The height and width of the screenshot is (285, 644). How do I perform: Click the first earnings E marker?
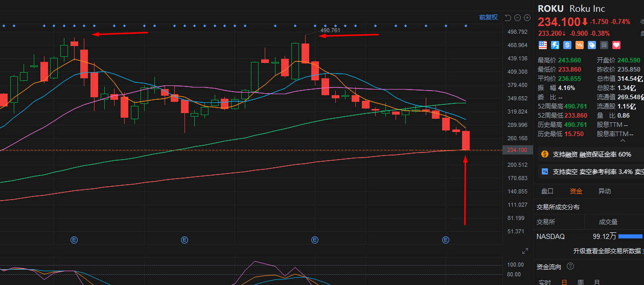pyautogui.click(x=74, y=239)
